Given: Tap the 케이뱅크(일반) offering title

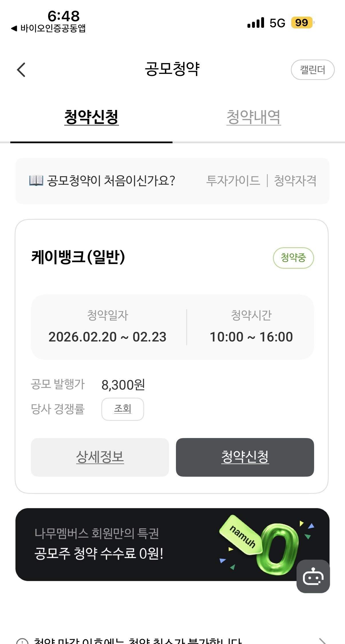Looking at the screenshot, I should click(x=78, y=257).
